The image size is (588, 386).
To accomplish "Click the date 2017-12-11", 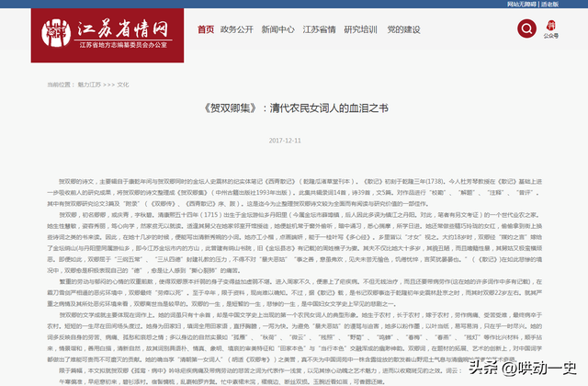I will click(x=285, y=141).
